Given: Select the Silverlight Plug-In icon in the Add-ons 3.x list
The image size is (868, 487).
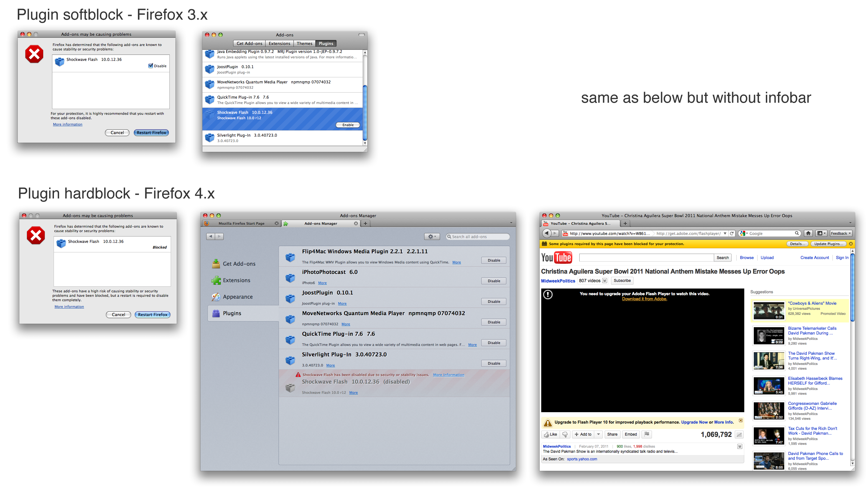Looking at the screenshot, I should coord(210,137).
